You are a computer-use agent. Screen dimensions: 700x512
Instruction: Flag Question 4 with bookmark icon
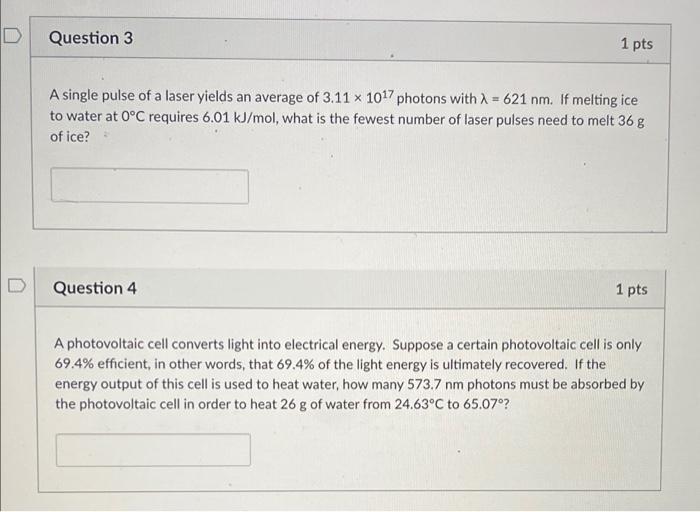tap(17, 286)
